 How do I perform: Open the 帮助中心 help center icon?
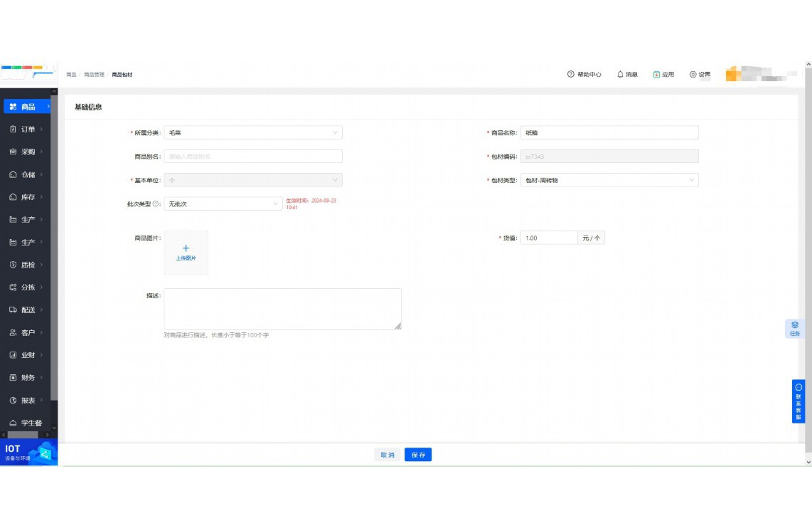click(570, 75)
